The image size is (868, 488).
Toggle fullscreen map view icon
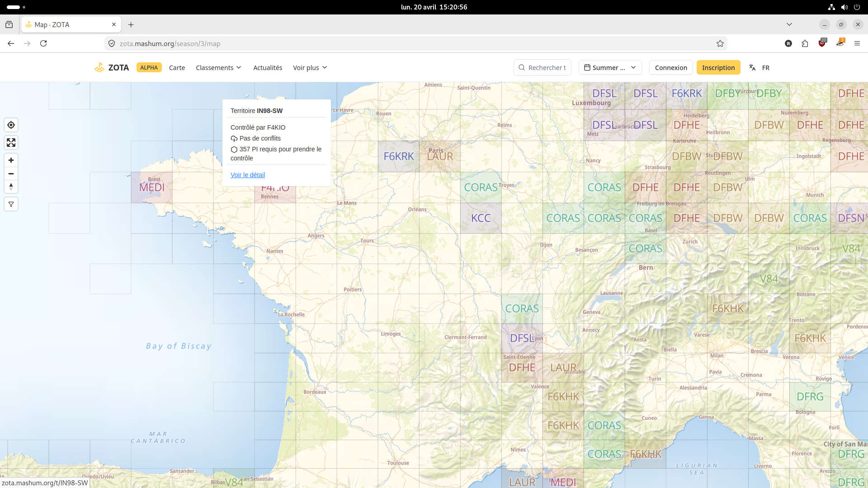click(11, 143)
